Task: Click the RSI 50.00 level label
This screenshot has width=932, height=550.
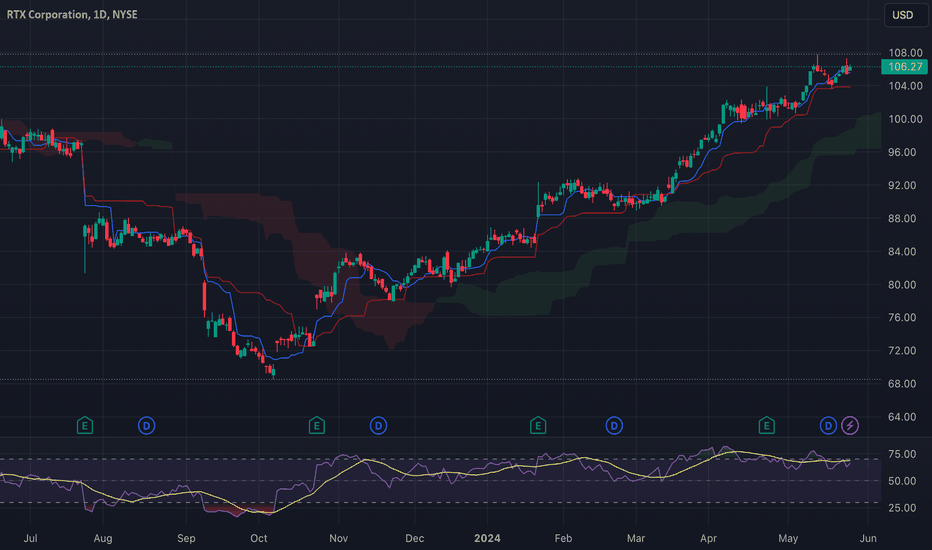Action: click(x=902, y=481)
